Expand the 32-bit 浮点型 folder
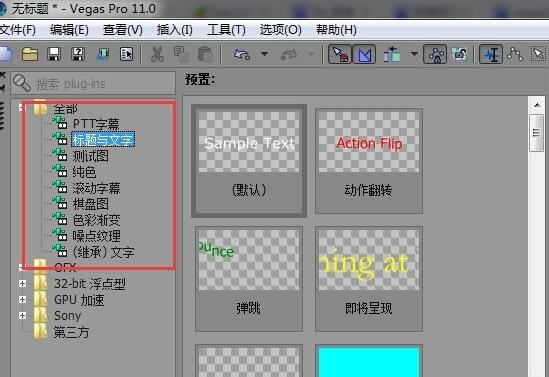This screenshot has height=377, width=549. tap(22, 284)
